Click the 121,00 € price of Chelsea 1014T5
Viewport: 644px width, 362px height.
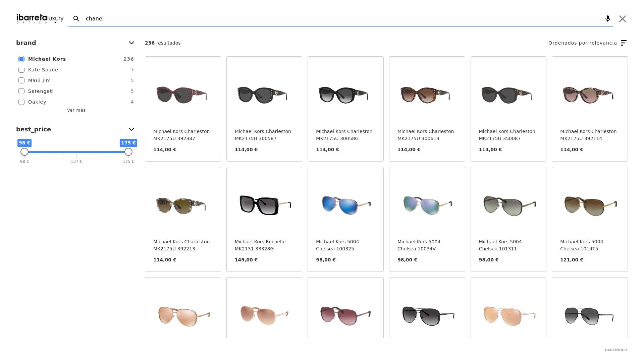[x=572, y=260]
